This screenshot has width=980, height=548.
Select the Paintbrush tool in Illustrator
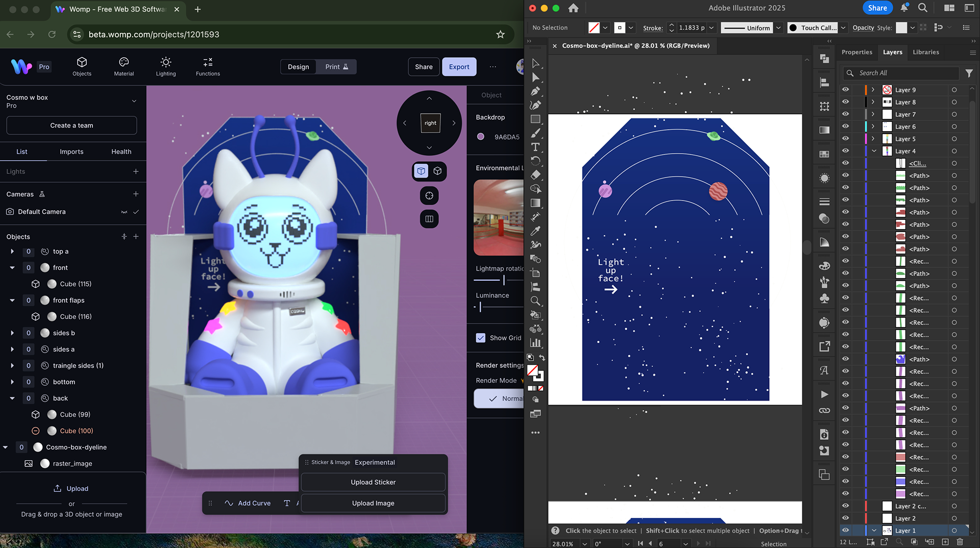(x=535, y=133)
